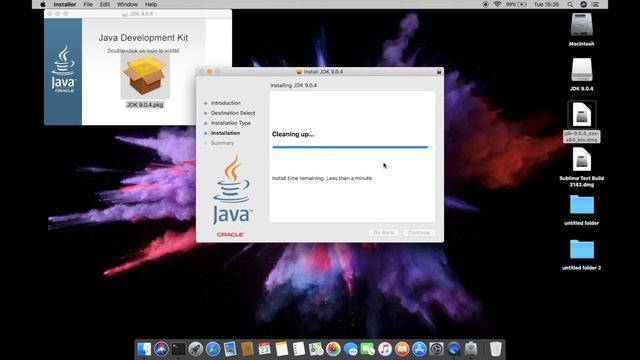The height and width of the screenshot is (360, 640).
Task: Open the Apple menu
Action: click(43, 4)
